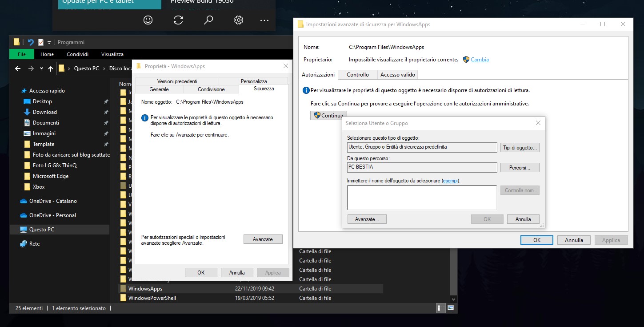Open Xbox folder in navigation pane
644x327 pixels.
pos(39,187)
